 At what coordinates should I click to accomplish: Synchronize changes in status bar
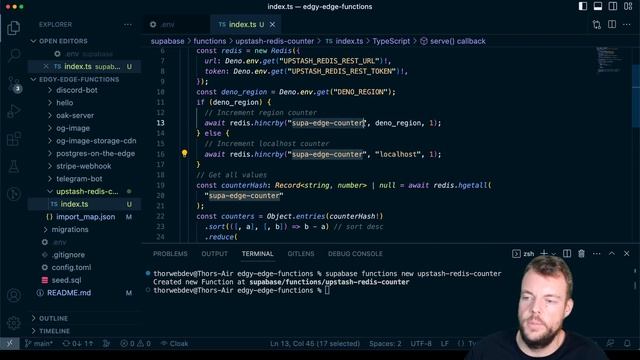pyautogui.click(x=78, y=344)
